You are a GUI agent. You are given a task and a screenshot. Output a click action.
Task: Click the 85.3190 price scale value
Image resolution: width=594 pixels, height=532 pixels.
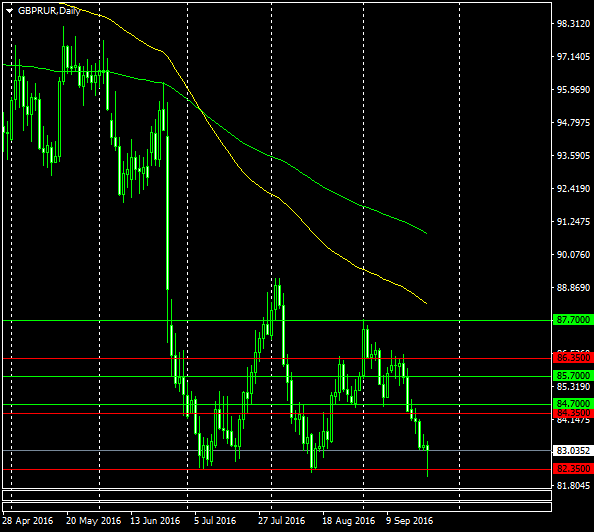573,386
